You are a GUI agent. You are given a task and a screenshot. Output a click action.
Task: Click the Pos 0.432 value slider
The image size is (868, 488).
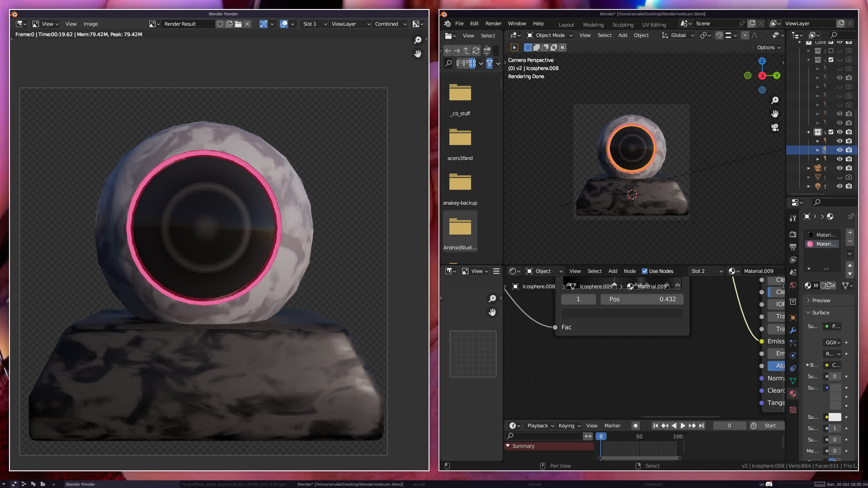642,299
